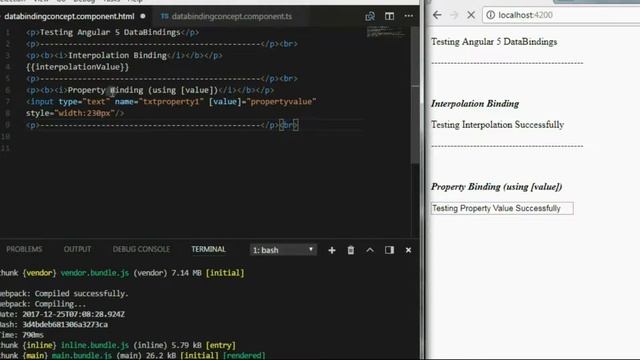Click the "propertyvalue" string in code
Viewport: 640px width, 360px height.
click(x=281, y=102)
